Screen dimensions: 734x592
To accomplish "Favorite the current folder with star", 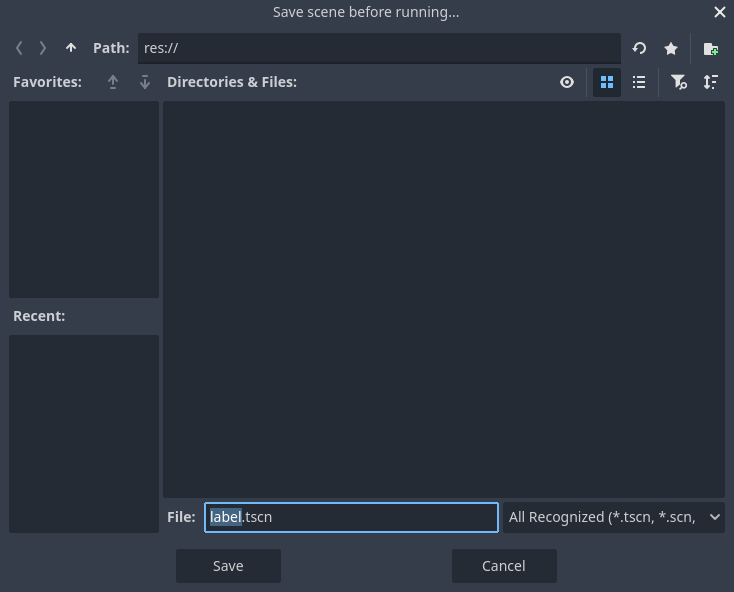I will 671,48.
